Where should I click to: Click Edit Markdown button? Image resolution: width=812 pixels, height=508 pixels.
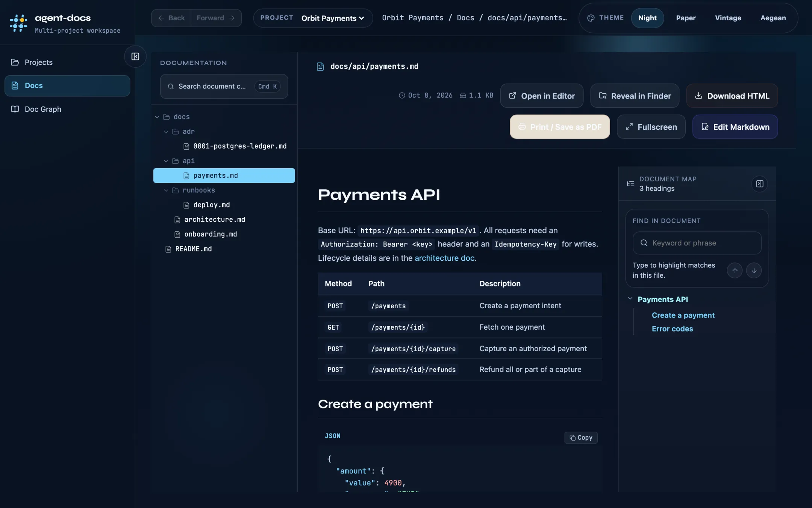(735, 127)
